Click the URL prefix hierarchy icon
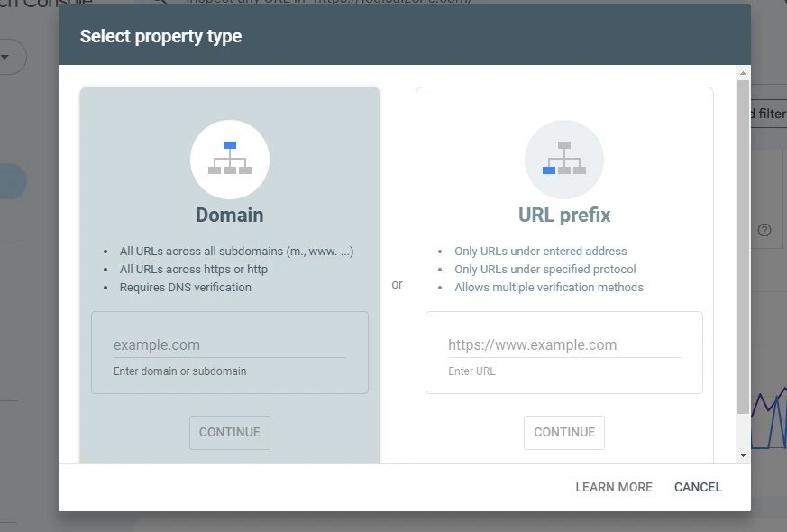The image size is (787, 532). point(563,160)
